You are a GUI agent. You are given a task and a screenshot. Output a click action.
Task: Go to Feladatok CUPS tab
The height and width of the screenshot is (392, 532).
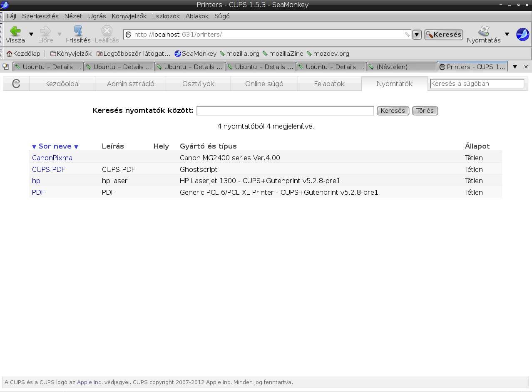[330, 84]
